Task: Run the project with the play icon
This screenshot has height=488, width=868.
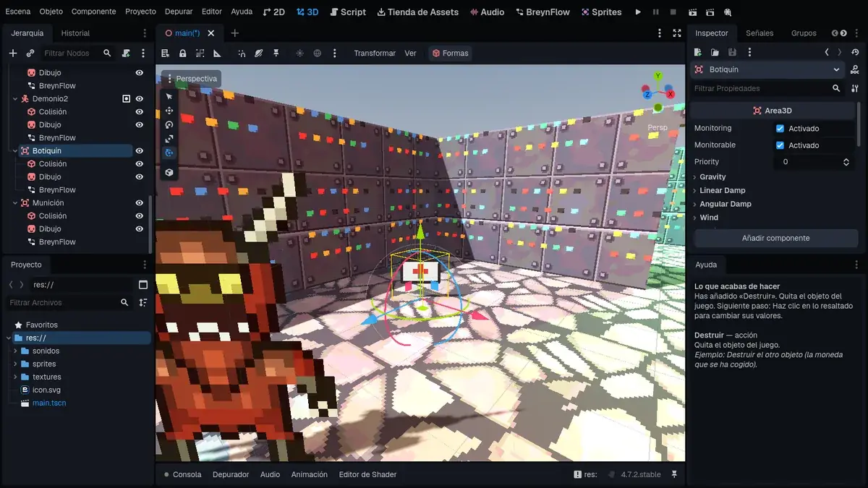Action: 638,12
